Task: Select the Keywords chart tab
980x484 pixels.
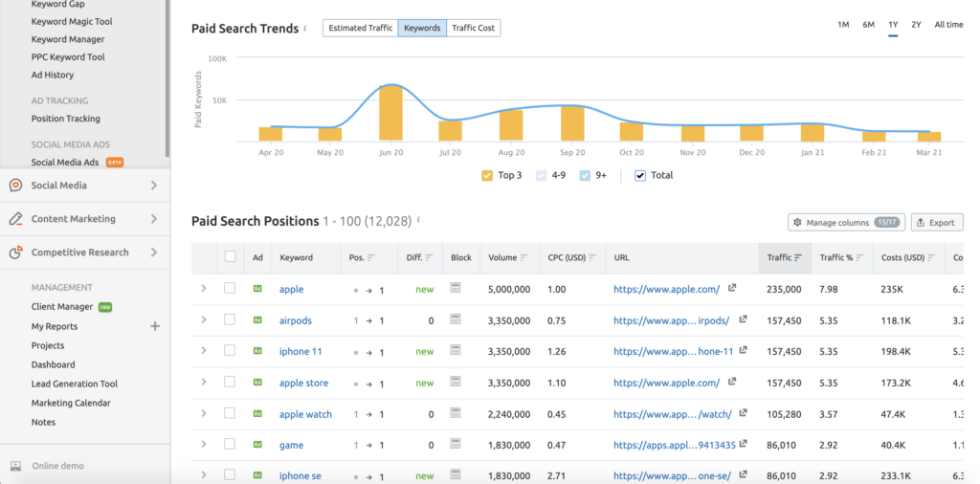Action: (422, 28)
